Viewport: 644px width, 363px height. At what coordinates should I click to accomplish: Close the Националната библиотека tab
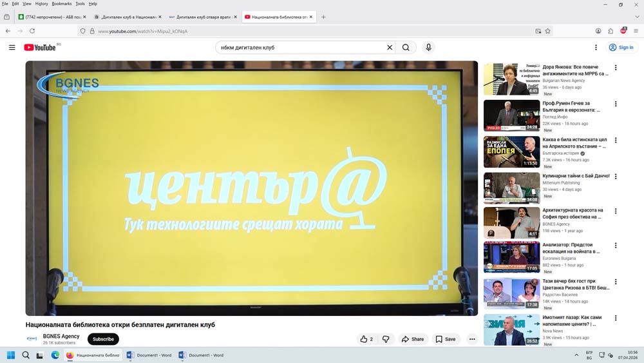pos(311,17)
